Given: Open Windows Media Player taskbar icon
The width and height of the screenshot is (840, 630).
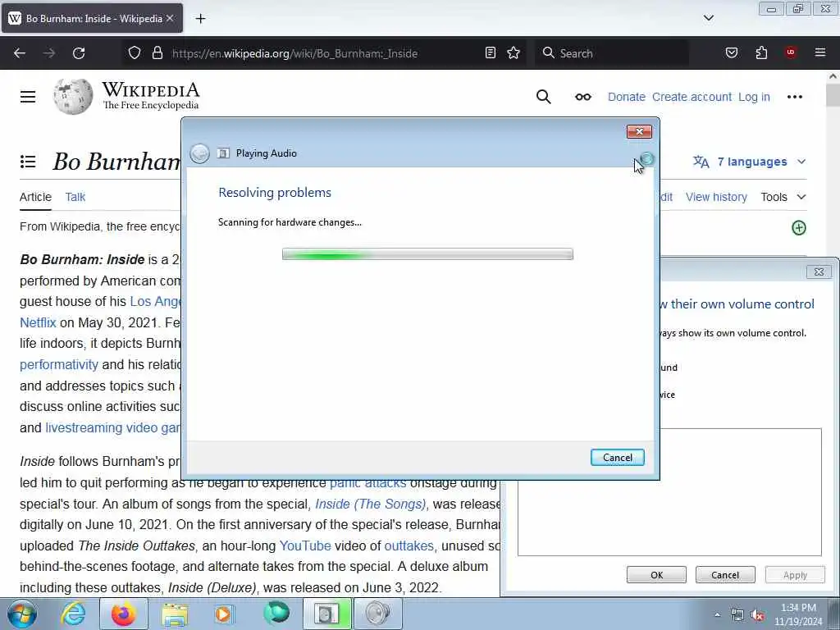Looking at the screenshot, I should point(224,614).
